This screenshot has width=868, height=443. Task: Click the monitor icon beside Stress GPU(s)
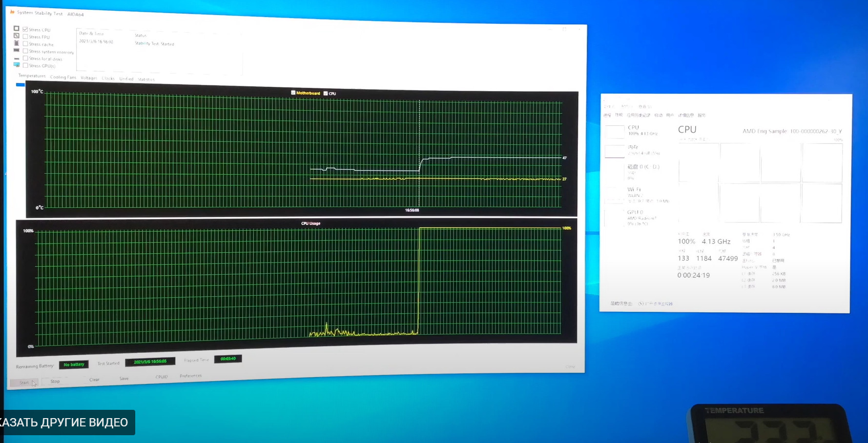17,64
